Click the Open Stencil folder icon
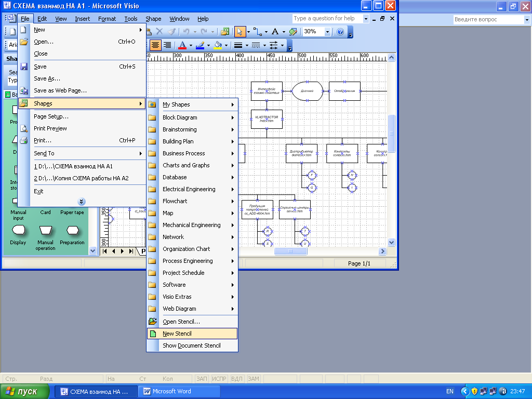This screenshot has width=532, height=399. click(153, 321)
